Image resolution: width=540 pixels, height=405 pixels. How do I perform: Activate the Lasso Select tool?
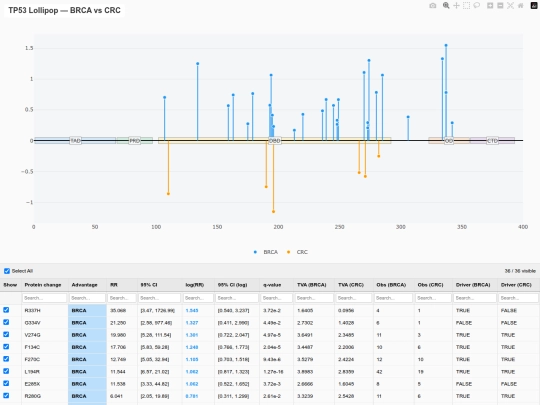click(477, 6)
